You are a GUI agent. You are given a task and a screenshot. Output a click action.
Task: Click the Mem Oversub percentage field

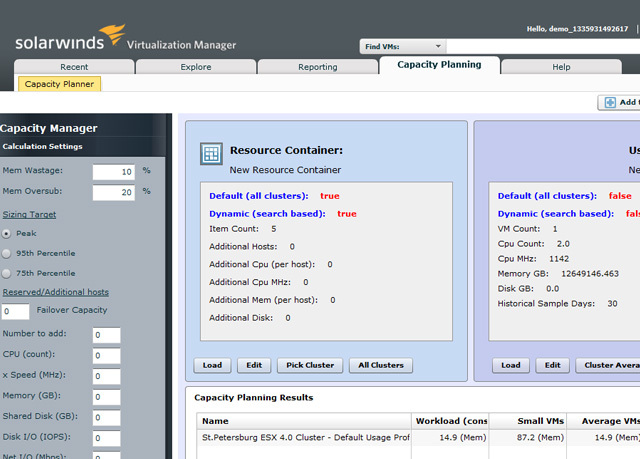pos(114,192)
